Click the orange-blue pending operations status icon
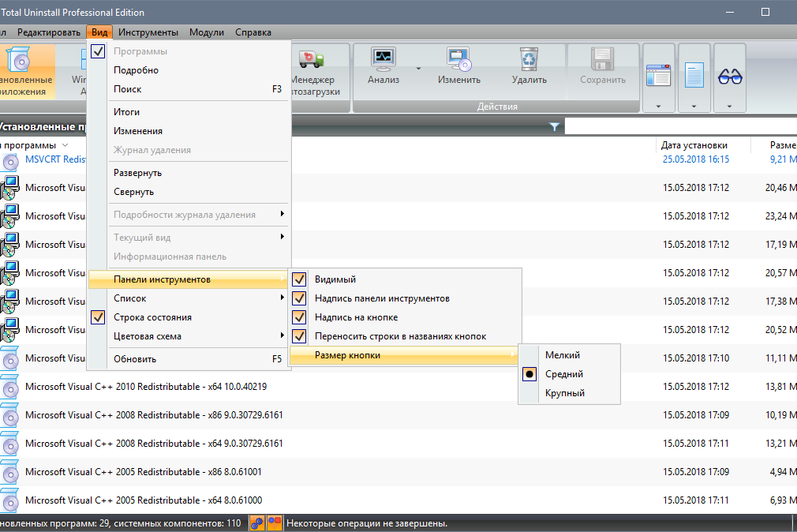Screen dimensions: 797x532 click(x=275, y=523)
